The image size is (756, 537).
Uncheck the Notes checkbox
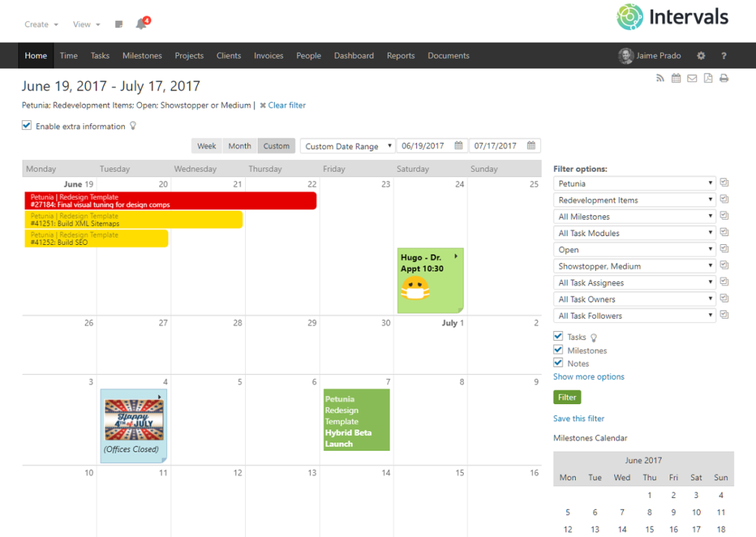559,363
